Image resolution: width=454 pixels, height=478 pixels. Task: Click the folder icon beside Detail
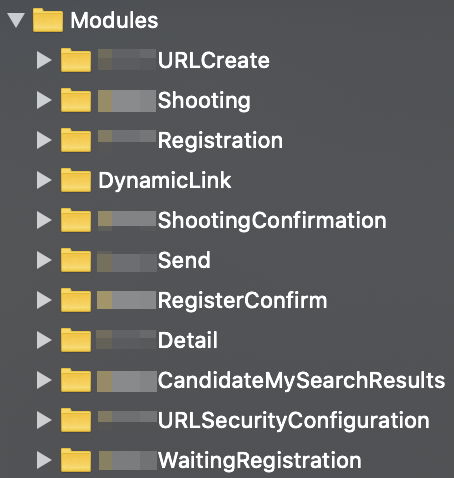click(76, 340)
